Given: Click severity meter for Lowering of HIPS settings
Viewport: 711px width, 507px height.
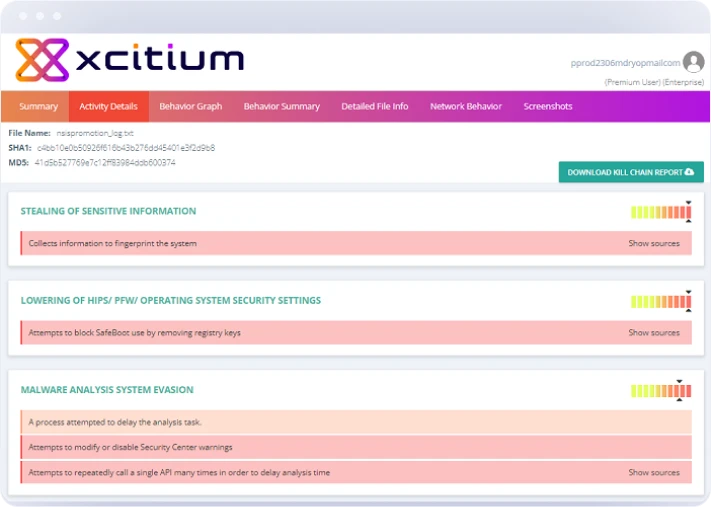Looking at the screenshot, I should (661, 302).
